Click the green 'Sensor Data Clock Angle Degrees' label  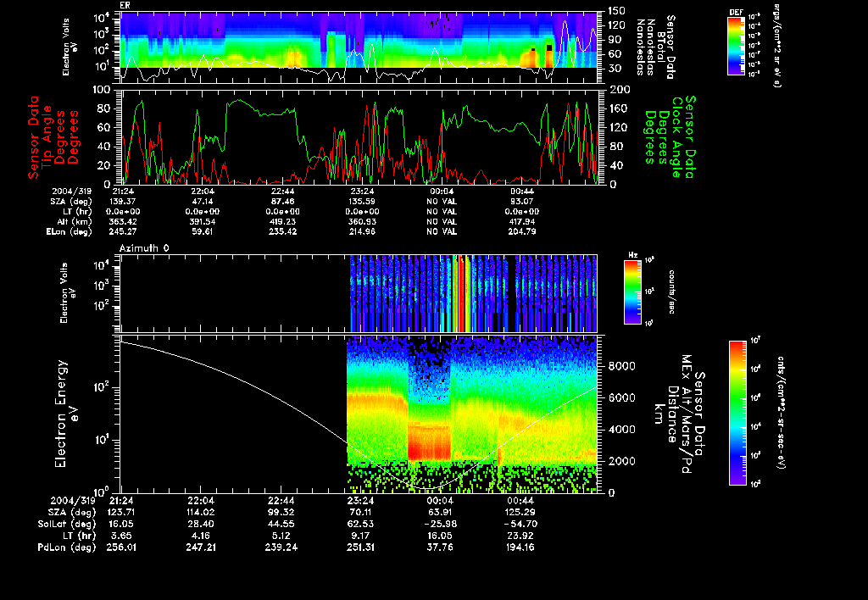tap(670, 137)
